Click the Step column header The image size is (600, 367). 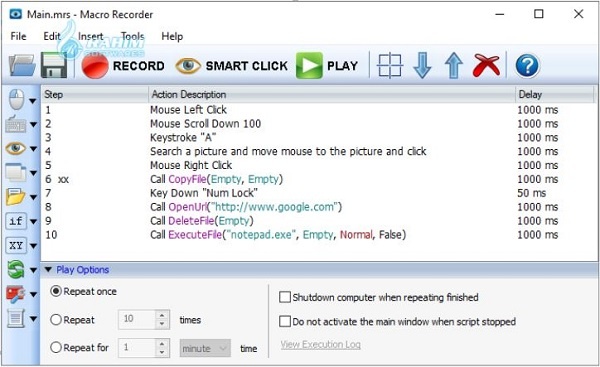click(95, 94)
